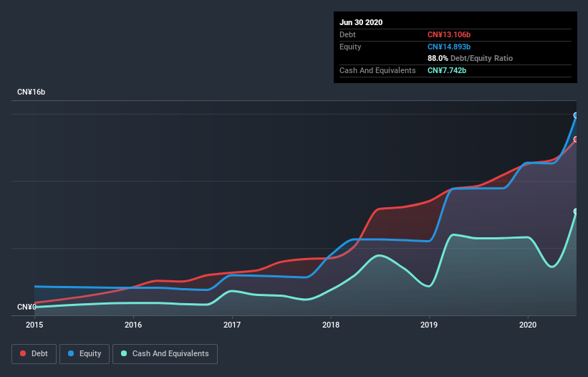The height and width of the screenshot is (377, 588).
Task: Click the Debt row label in tooltip
Action: click(347, 34)
